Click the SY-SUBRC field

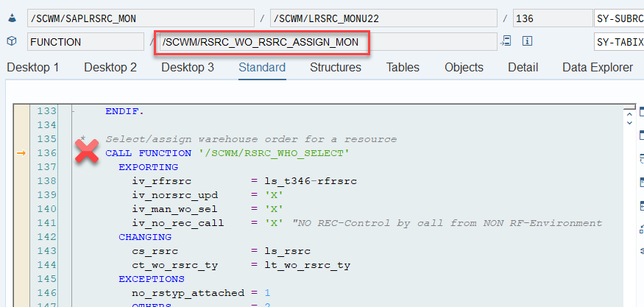point(619,18)
